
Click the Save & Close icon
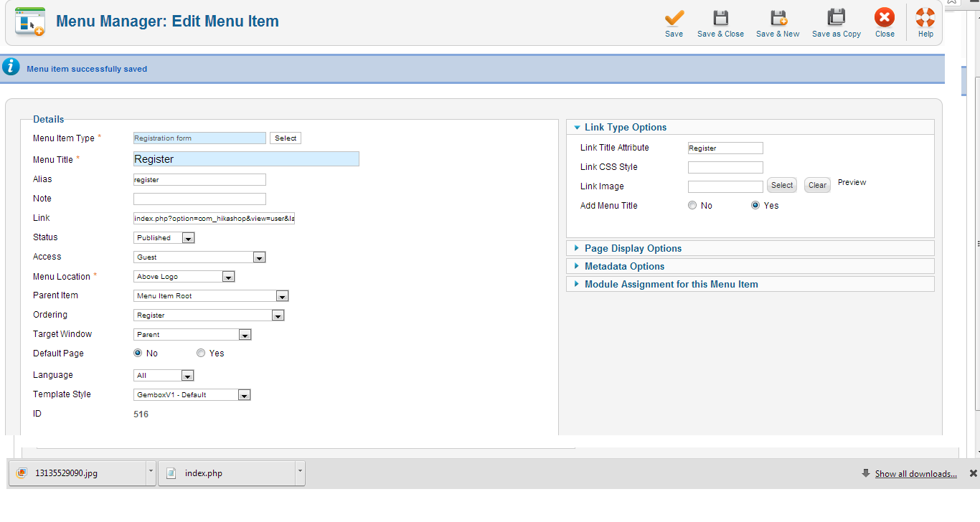coord(720,18)
